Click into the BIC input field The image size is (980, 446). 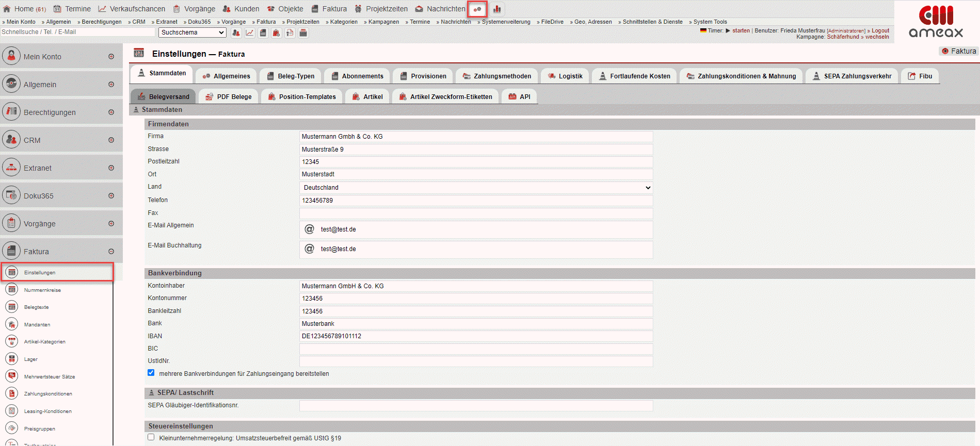(476, 349)
